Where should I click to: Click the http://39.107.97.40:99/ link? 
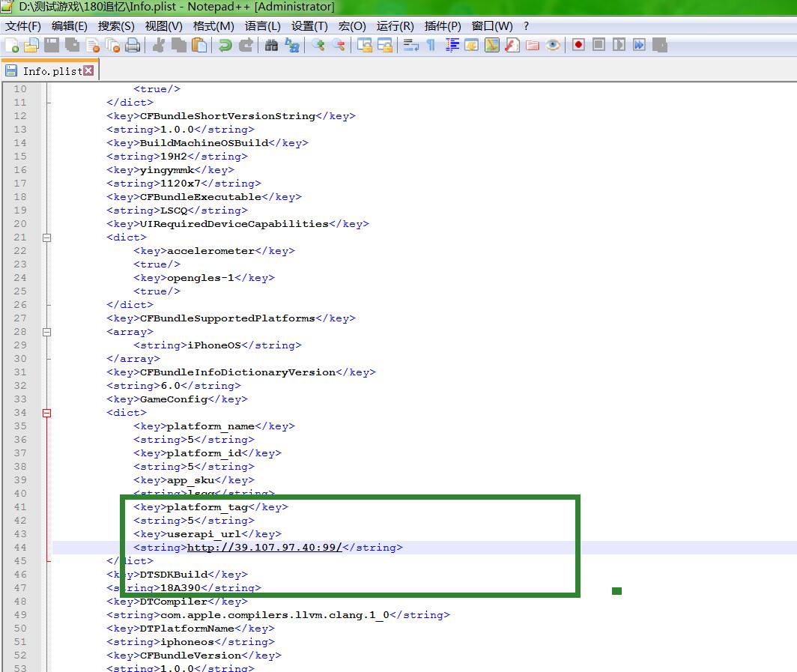pyautogui.click(x=264, y=548)
